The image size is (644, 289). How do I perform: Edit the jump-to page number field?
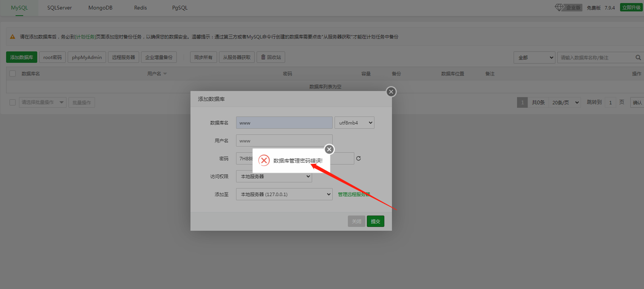coord(611,102)
